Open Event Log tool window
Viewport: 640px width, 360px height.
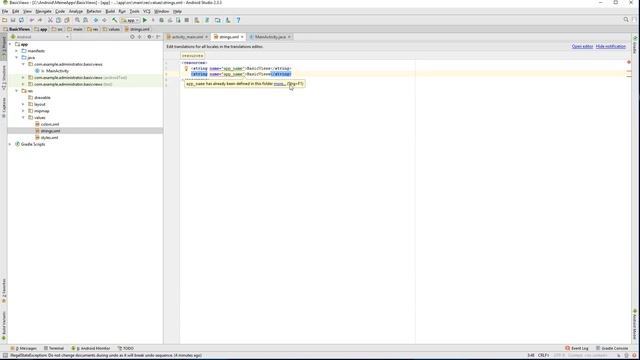pos(577,348)
